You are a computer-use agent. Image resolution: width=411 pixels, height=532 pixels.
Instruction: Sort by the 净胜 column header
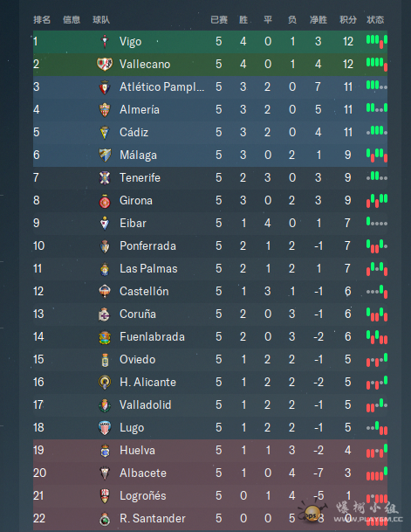(x=319, y=20)
